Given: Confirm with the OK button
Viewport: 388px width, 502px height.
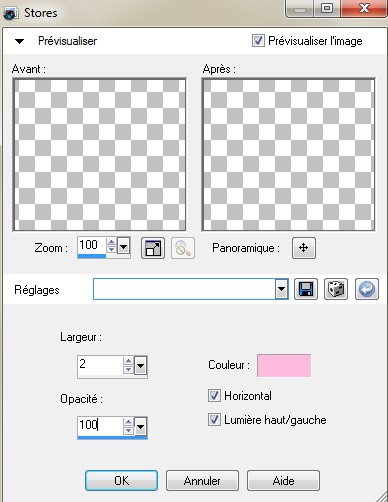Looking at the screenshot, I should pos(121,480).
